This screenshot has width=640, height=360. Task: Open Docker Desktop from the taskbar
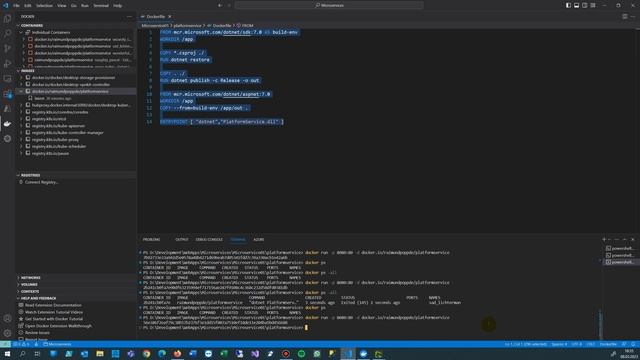pyautogui.click(x=363, y=354)
